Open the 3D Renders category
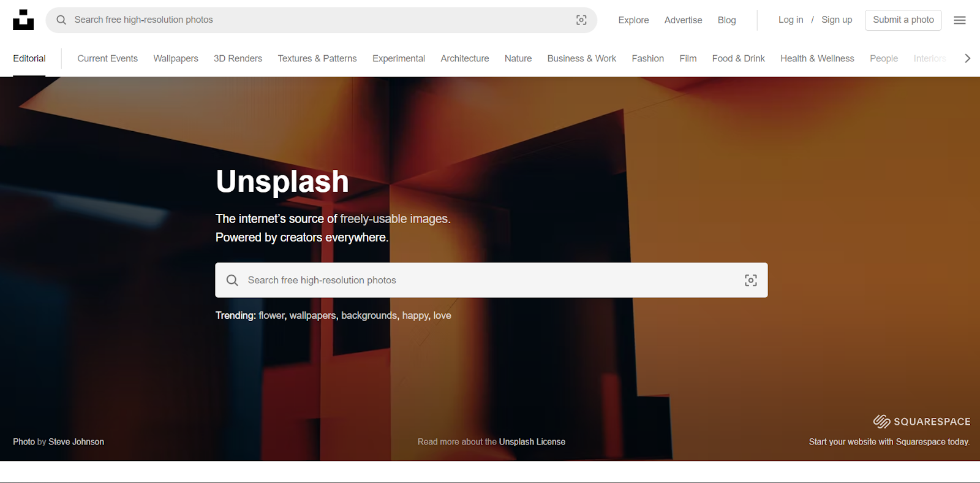980x483 pixels. (x=238, y=58)
